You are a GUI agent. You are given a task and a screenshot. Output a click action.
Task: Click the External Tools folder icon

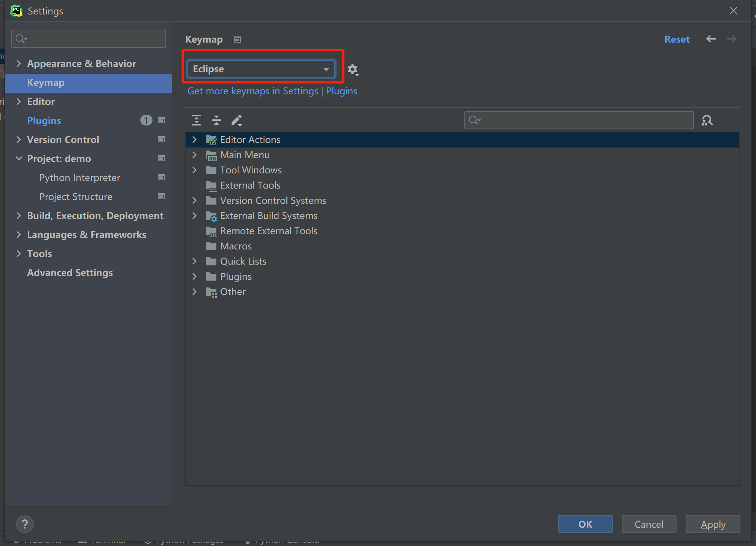[211, 186]
